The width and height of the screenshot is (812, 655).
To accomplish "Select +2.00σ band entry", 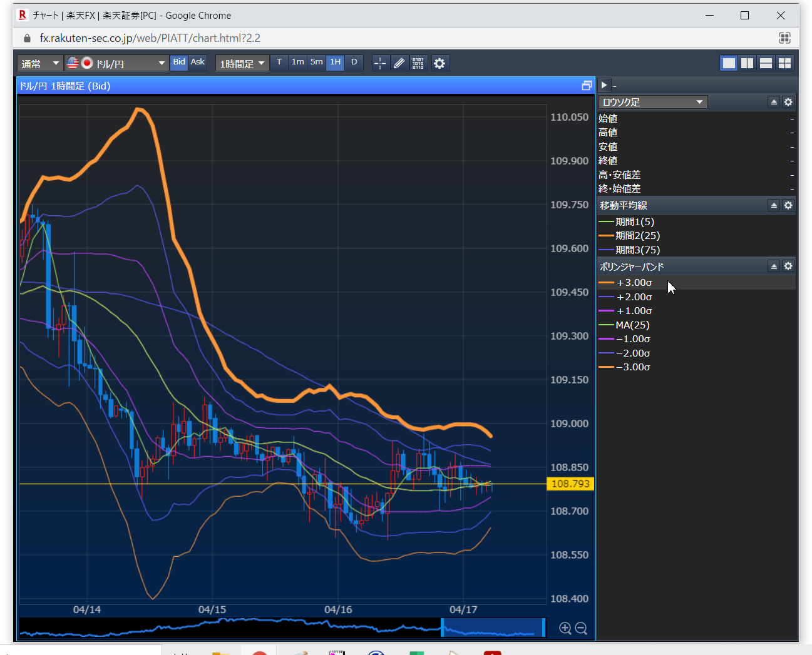I will [x=696, y=297].
